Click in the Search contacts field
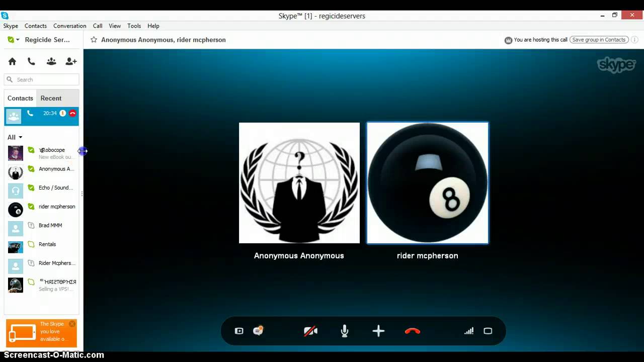The width and height of the screenshot is (644, 362). pyautogui.click(x=42, y=79)
